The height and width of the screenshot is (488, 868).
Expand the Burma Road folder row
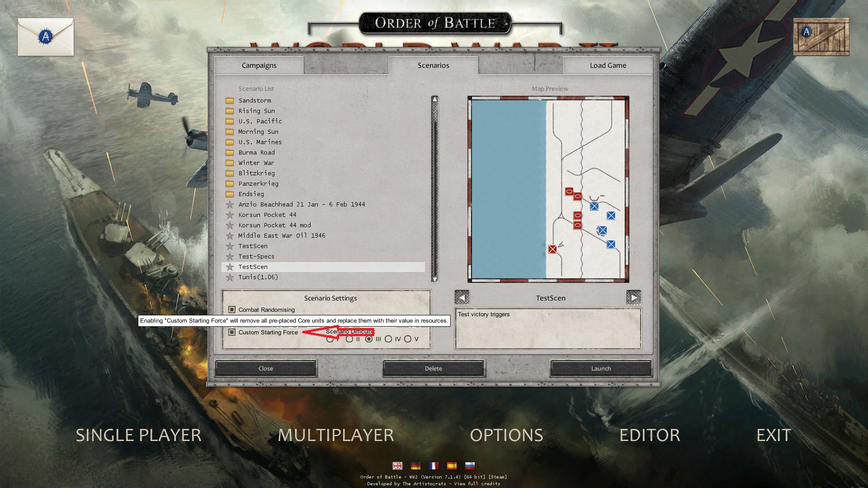click(x=323, y=152)
